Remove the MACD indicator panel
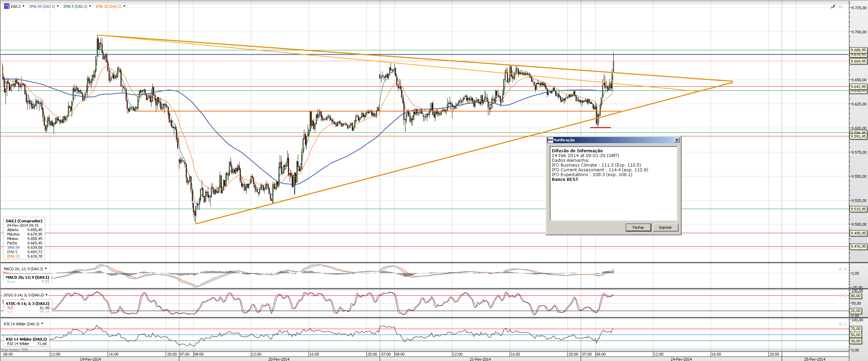Image resolution: width=868 pixels, height=361 pixels. [x=846, y=269]
